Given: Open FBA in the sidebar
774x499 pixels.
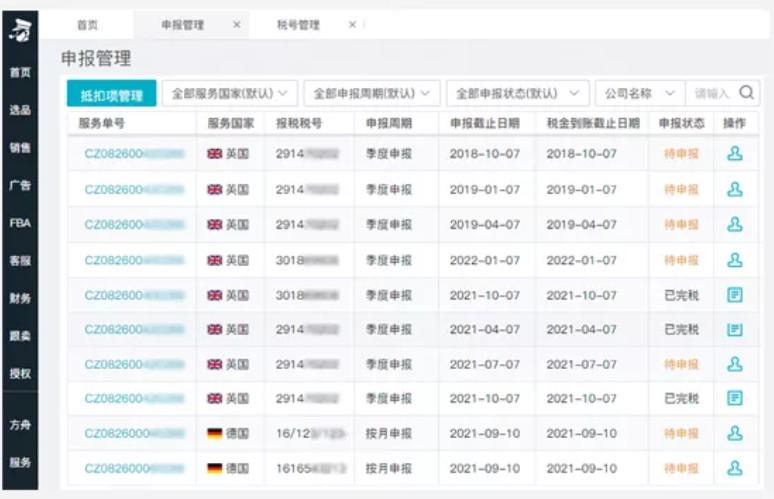Looking at the screenshot, I should point(20,223).
